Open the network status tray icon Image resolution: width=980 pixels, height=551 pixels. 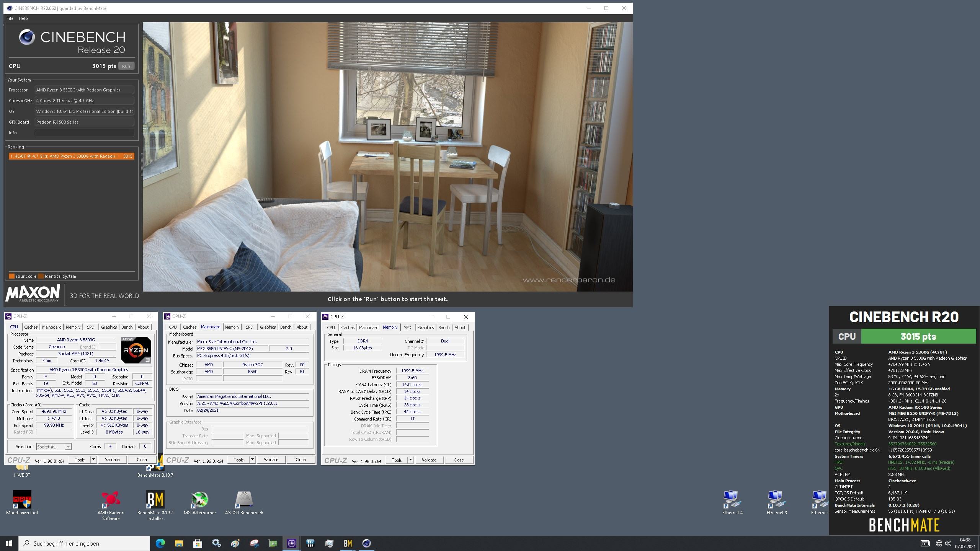939,543
